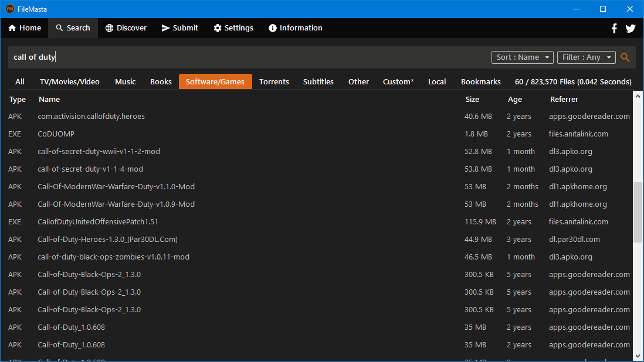Open the Bookmarks tab
This screenshot has width=644, height=362.
[x=480, y=81]
